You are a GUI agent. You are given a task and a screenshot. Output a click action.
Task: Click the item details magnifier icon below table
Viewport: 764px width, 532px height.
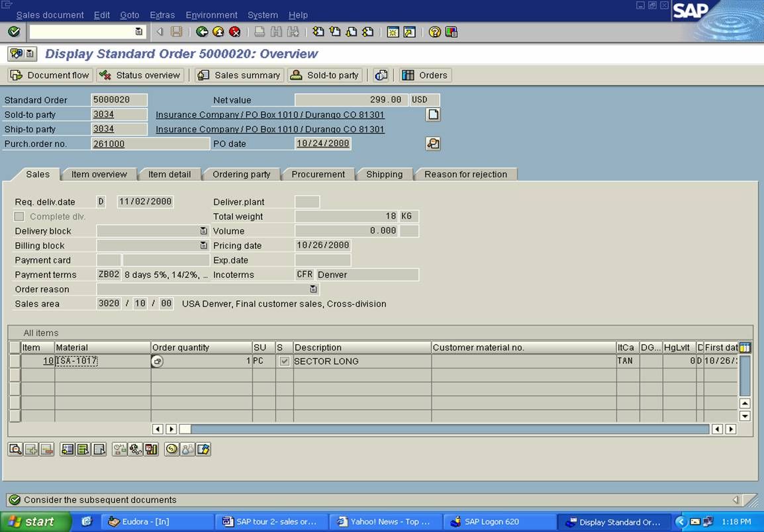tap(16, 449)
